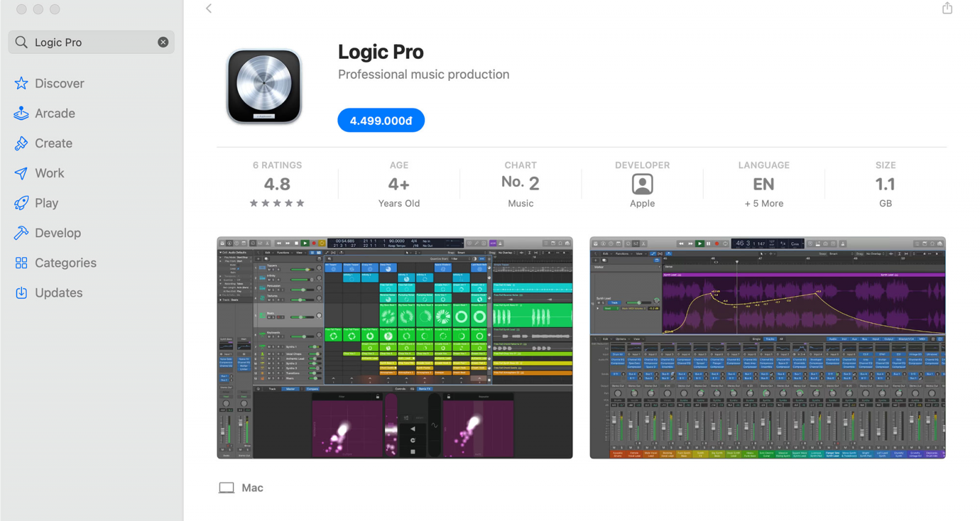
Task: Click the Develop hammer icon
Action: click(21, 233)
